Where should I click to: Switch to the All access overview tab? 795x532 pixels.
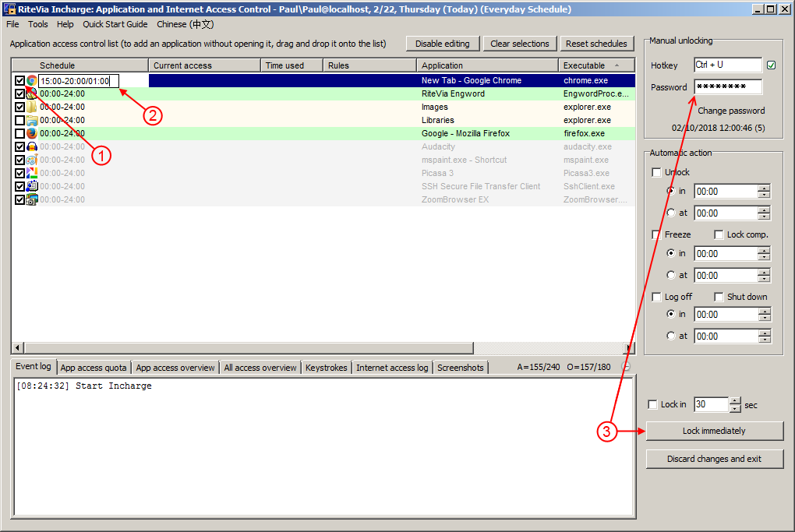260,368
